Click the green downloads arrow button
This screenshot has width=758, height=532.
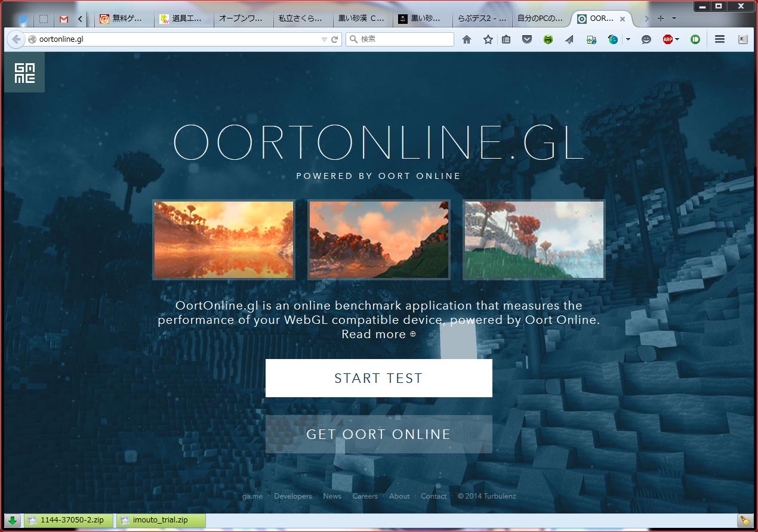(x=12, y=520)
